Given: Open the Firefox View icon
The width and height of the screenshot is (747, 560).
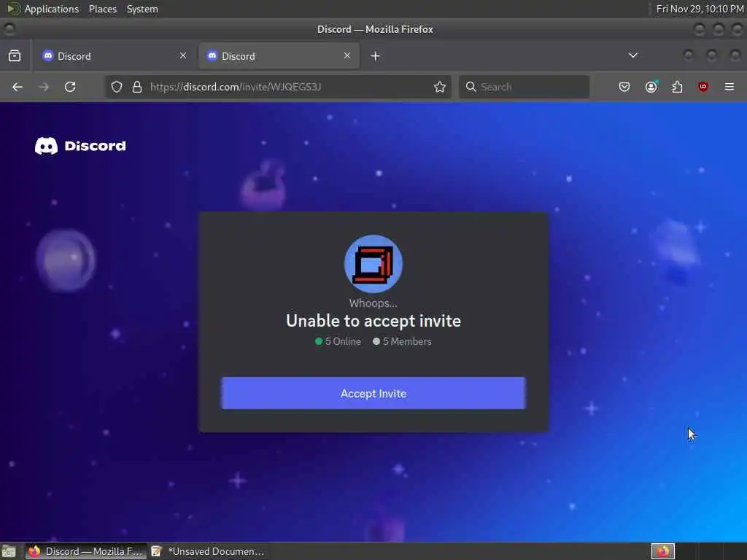Looking at the screenshot, I should 15,55.
